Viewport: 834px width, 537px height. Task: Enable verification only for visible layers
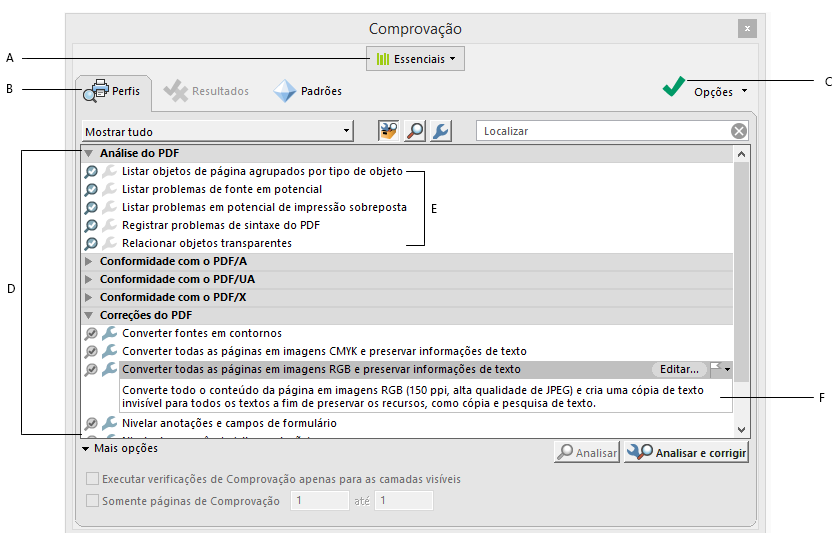click(94, 479)
